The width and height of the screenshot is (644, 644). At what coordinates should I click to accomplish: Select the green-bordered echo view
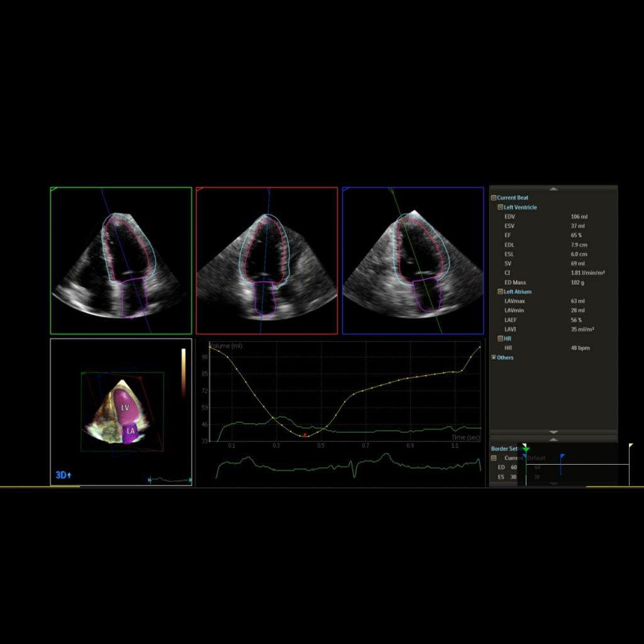[x=121, y=260]
